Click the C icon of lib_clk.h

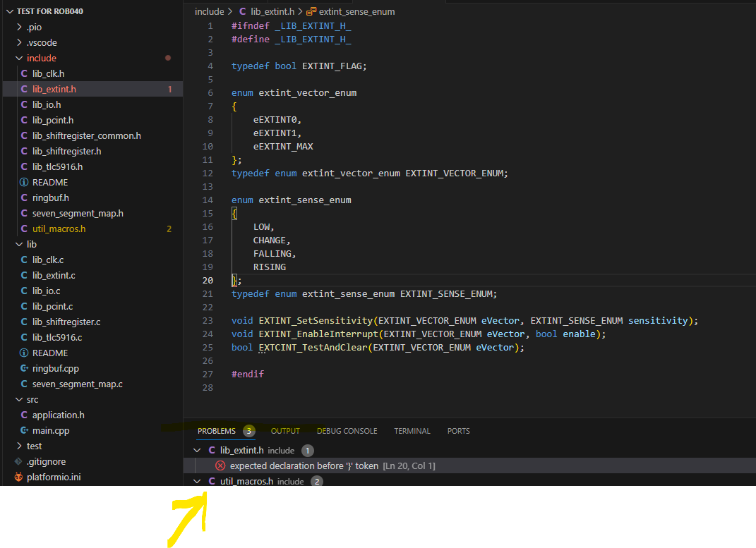point(24,73)
